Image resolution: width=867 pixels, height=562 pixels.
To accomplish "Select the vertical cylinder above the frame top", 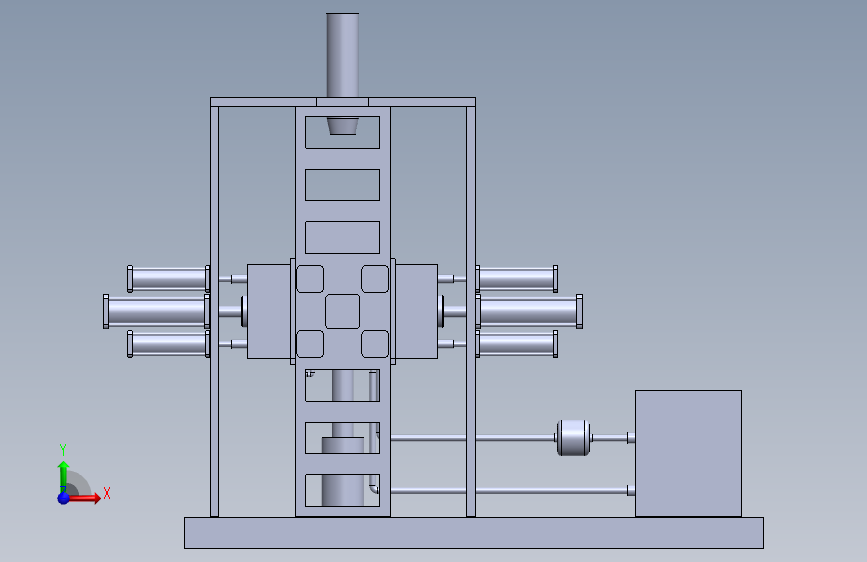I will tap(342, 55).
